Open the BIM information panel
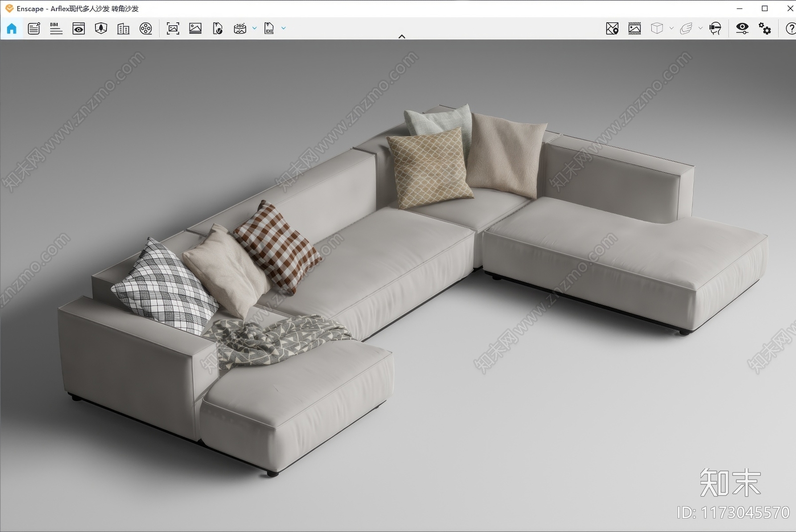796x532 pixels. point(56,28)
